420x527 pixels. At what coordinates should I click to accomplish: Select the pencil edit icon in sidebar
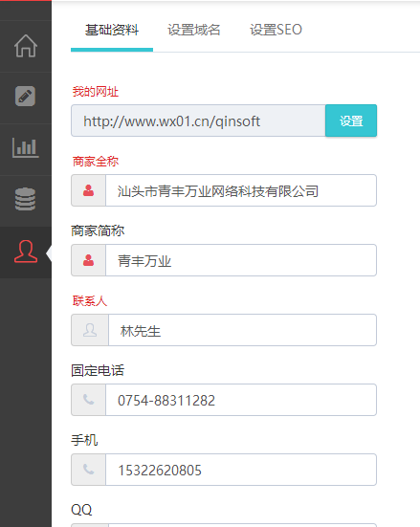click(x=25, y=97)
